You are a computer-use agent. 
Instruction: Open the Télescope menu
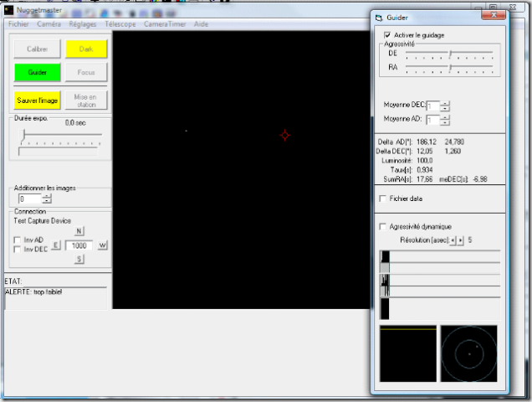click(x=120, y=24)
